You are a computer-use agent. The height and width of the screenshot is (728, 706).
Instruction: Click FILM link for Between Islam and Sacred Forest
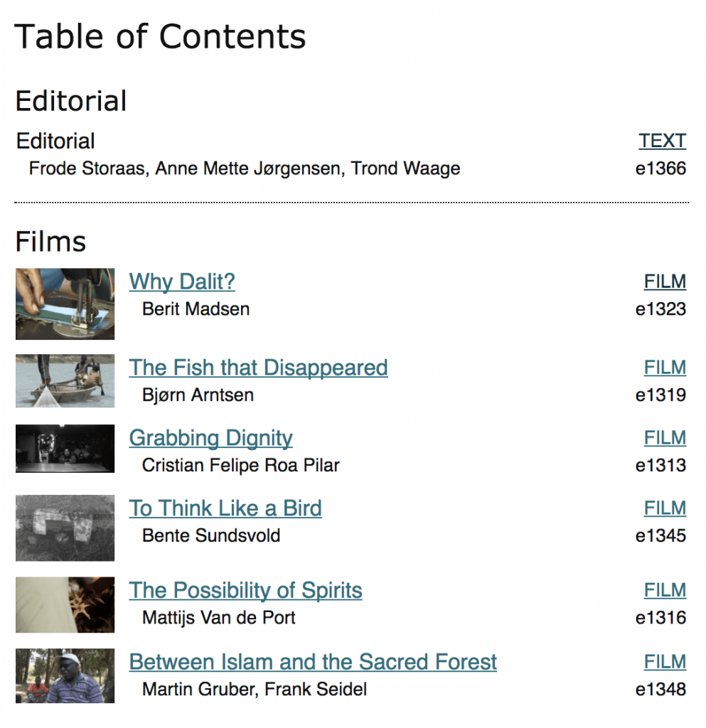665,662
